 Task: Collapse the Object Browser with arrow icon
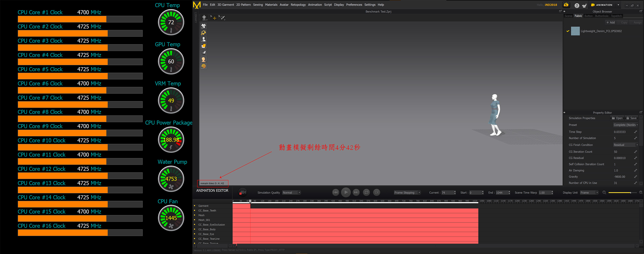pos(565,11)
